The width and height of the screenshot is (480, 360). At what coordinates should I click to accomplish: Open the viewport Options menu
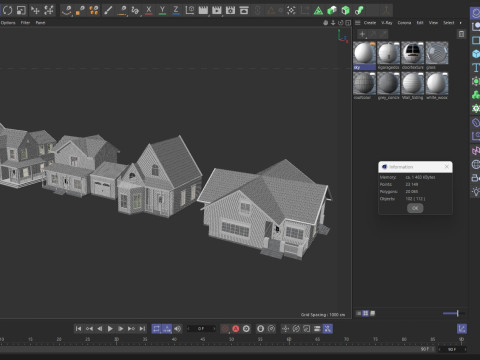coord(8,23)
